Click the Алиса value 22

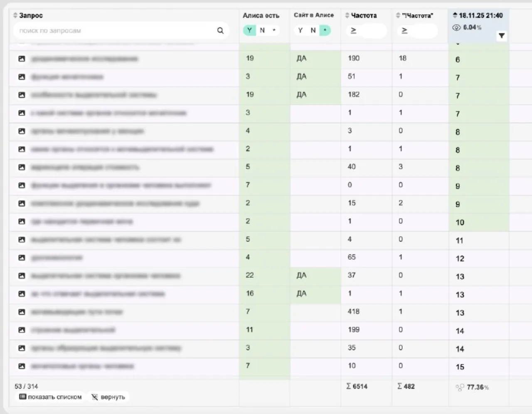(250, 275)
